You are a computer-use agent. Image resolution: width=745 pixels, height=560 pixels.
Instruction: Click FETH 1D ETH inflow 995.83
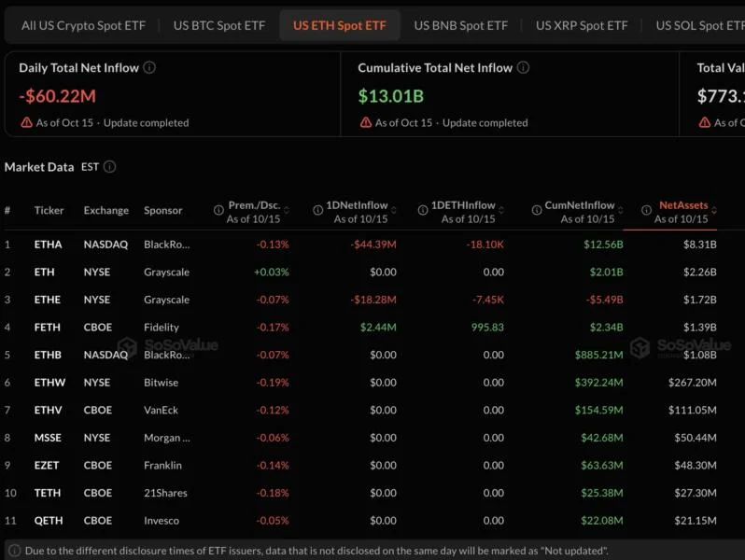[487, 327]
